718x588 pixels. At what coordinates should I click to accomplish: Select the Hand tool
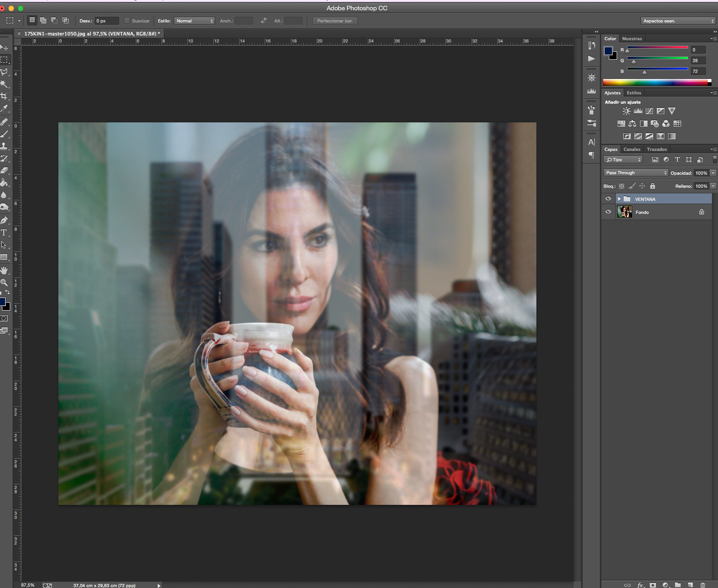[4, 270]
